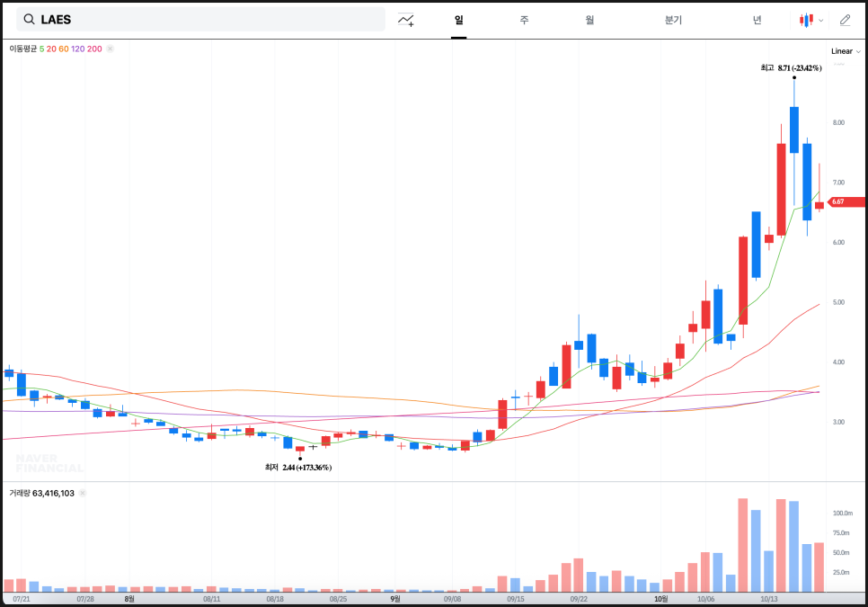868x607 pixels.
Task: Click the magnifier search icon beside LAES
Action: pos(30,20)
